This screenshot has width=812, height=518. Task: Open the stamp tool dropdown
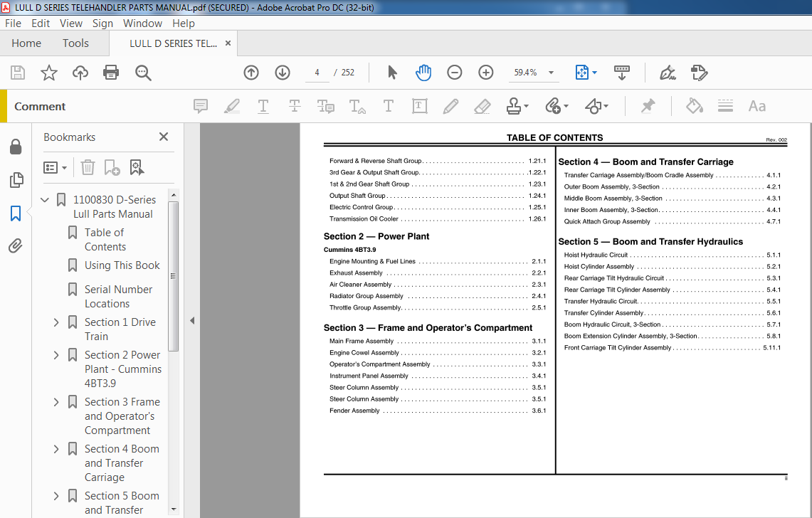tap(517, 106)
